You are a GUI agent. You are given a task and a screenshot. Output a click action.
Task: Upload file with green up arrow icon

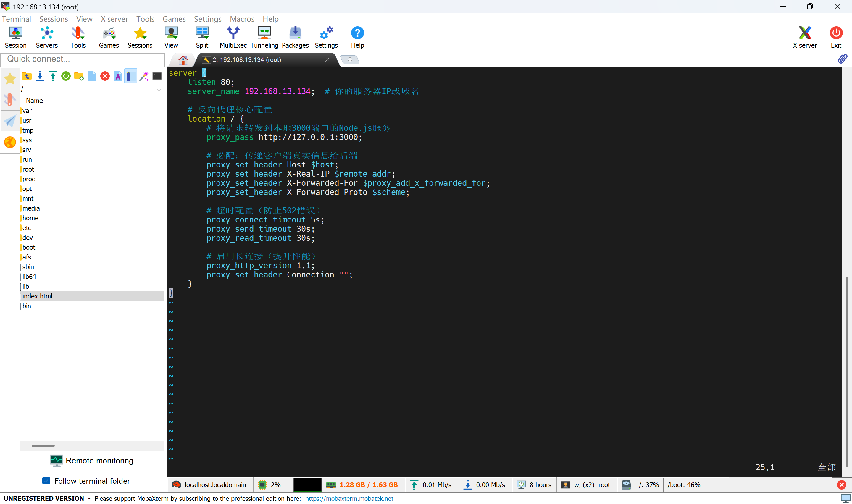[x=53, y=76]
